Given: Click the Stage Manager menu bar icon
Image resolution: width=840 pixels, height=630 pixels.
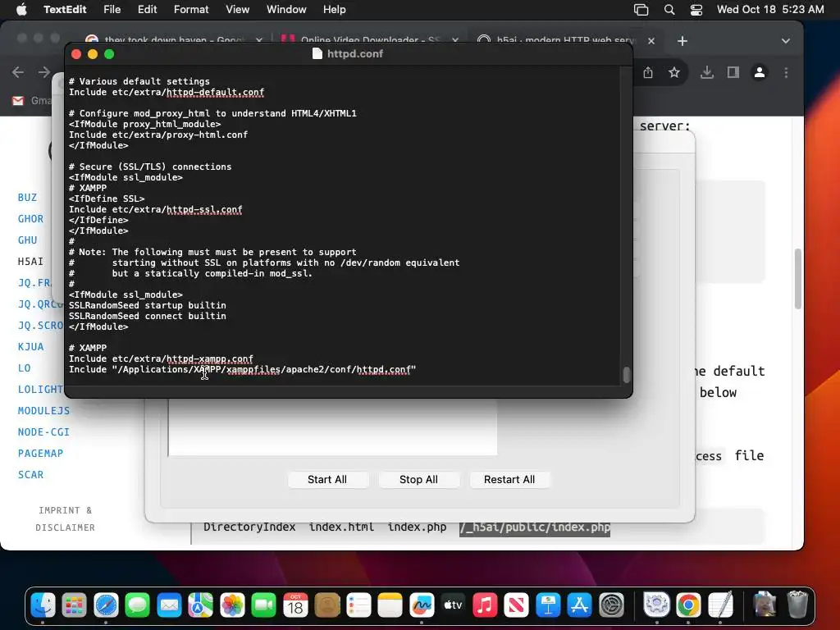Looking at the screenshot, I should pyautogui.click(x=641, y=10).
